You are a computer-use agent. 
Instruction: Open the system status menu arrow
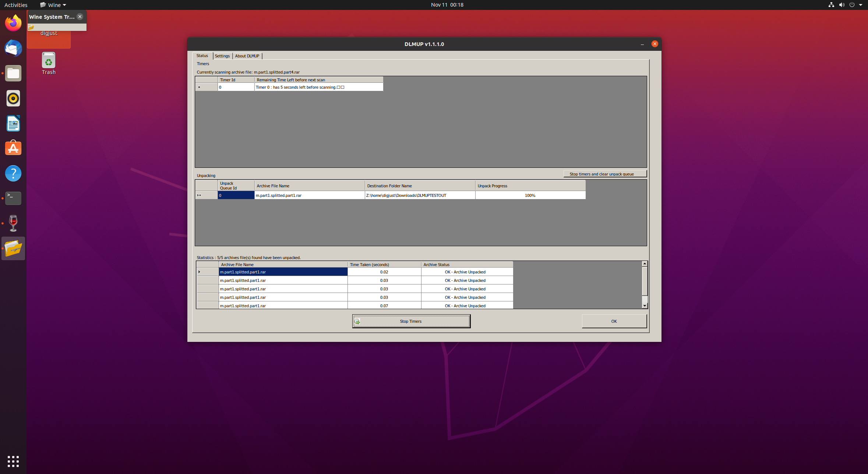coord(861,5)
